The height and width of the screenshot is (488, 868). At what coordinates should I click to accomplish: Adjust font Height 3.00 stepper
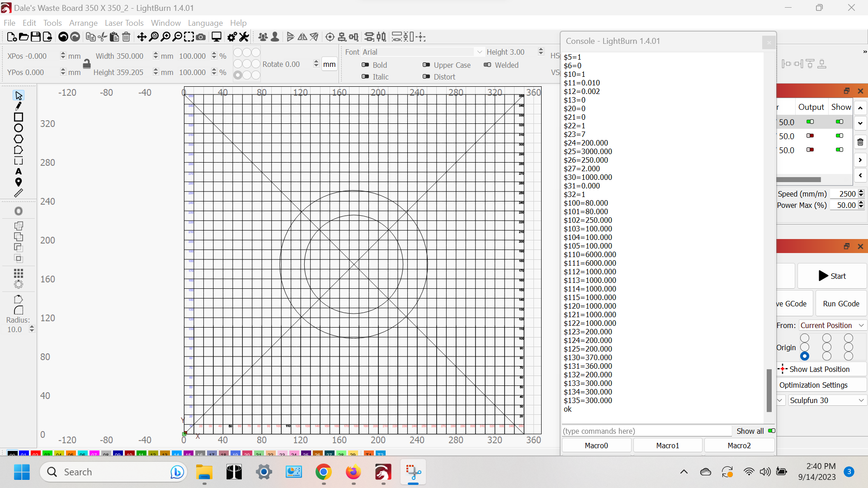(541, 52)
